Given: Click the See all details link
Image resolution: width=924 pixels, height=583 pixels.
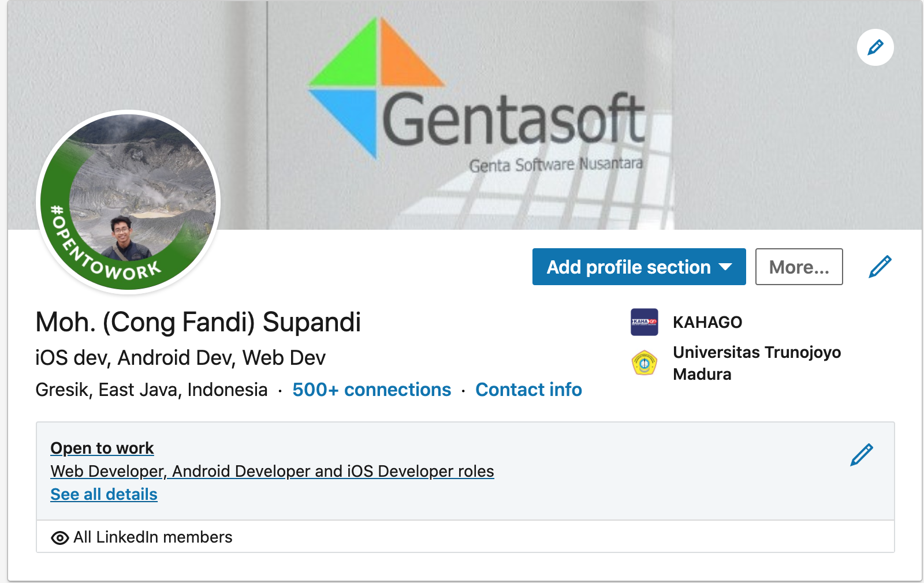Looking at the screenshot, I should 104,495.
